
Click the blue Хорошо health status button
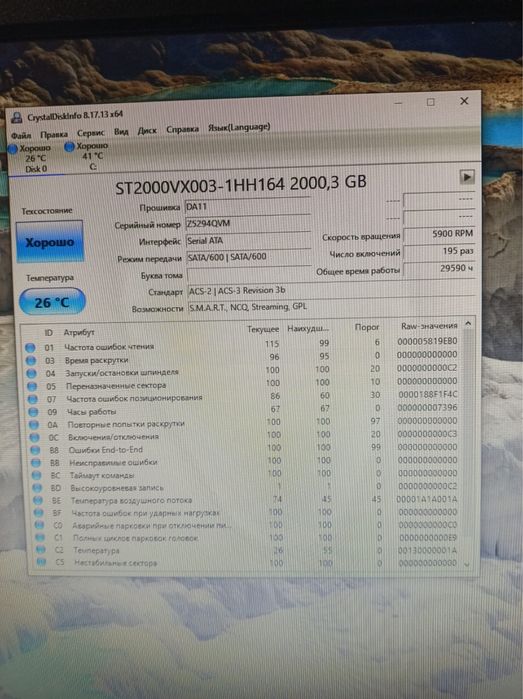coord(49,242)
